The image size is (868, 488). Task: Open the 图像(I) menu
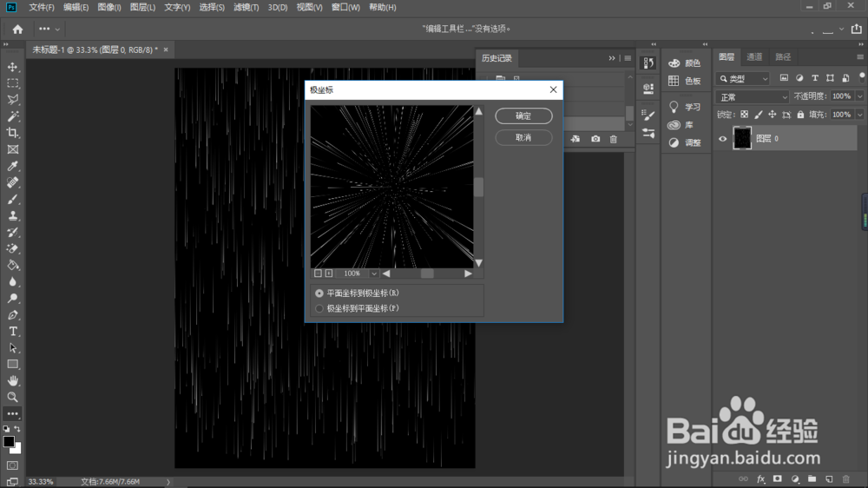pyautogui.click(x=109, y=7)
